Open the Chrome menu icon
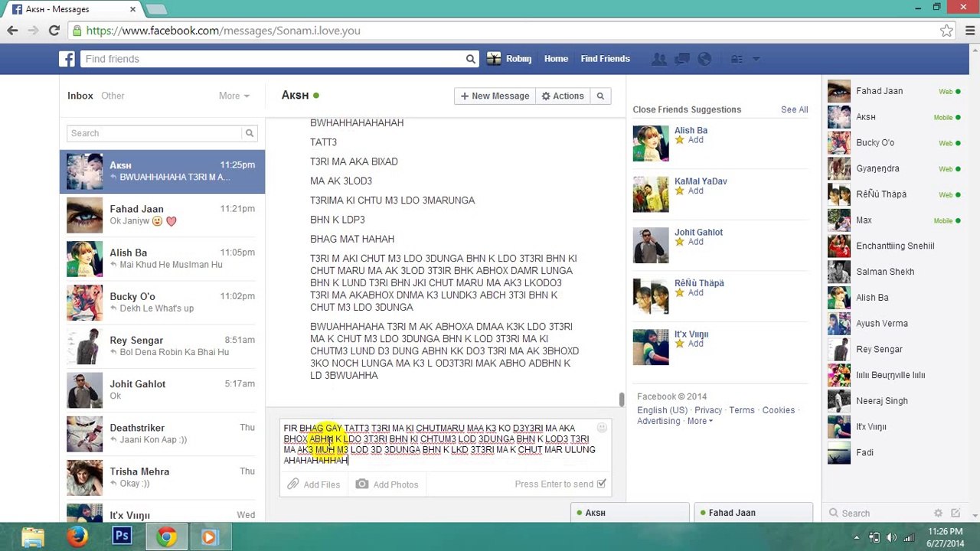The width and height of the screenshot is (980, 551). (969, 31)
